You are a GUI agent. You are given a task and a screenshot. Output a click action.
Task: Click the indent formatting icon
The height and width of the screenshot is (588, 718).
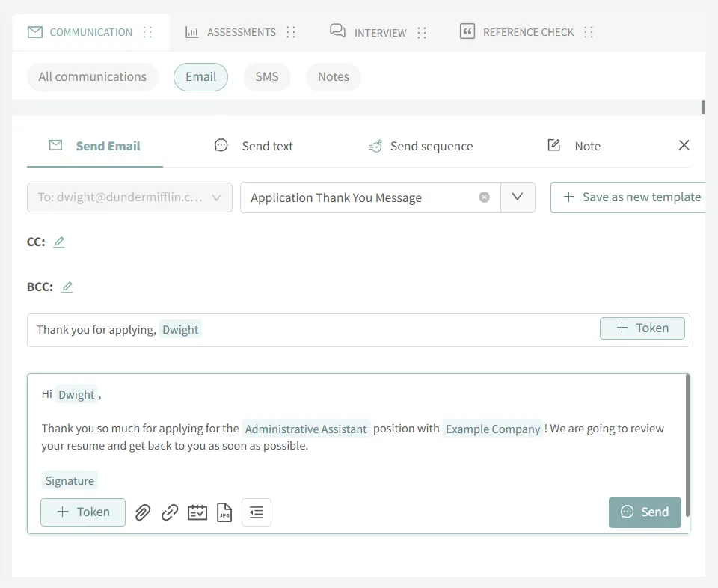(257, 512)
